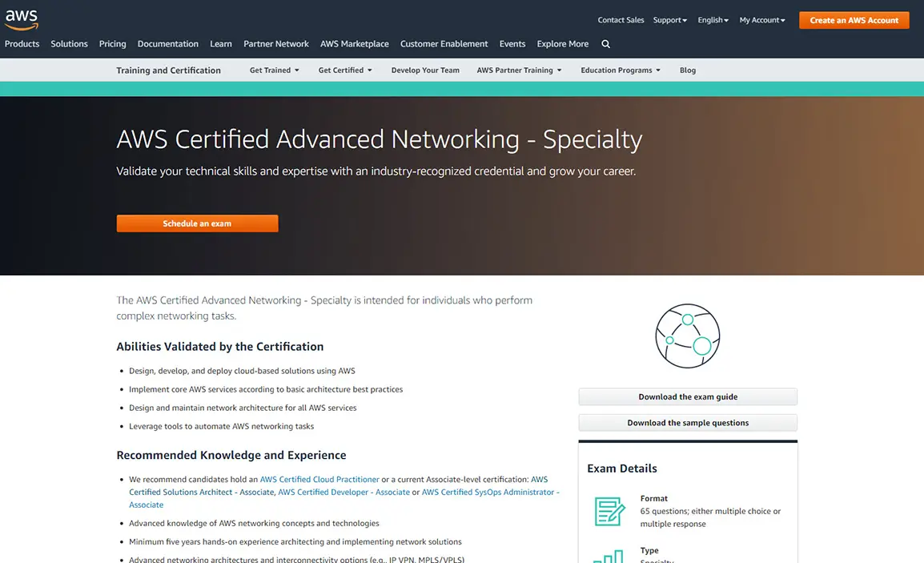Expand the My Account menu
Image resolution: width=924 pixels, height=563 pixels.
pyautogui.click(x=762, y=20)
